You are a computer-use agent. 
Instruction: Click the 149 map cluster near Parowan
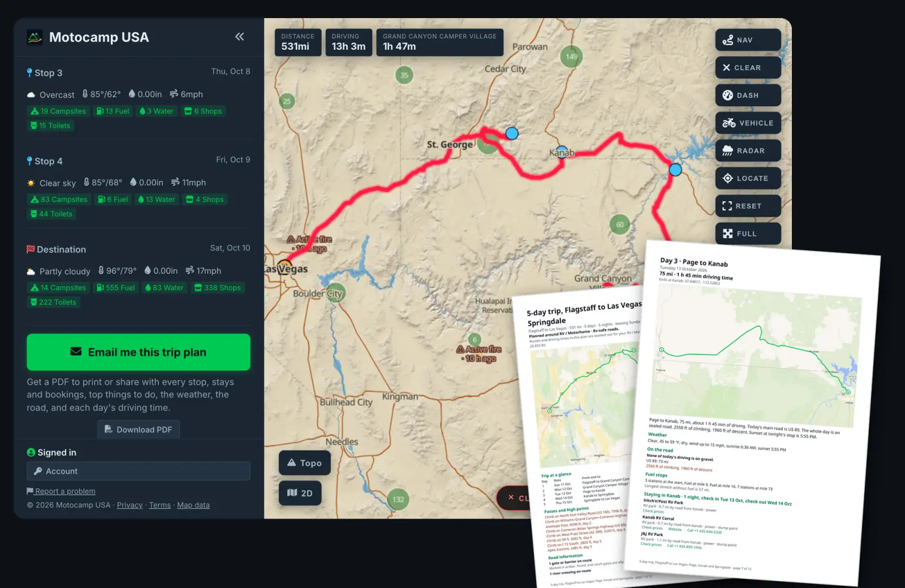[571, 57]
